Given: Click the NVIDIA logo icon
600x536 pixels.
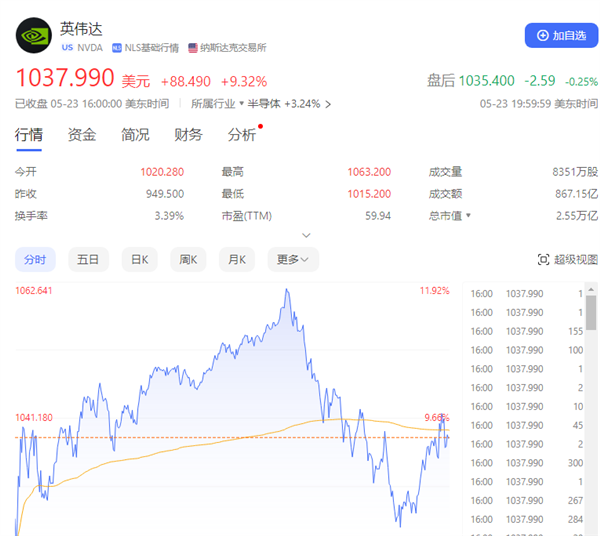Looking at the screenshot, I should tap(34, 35).
